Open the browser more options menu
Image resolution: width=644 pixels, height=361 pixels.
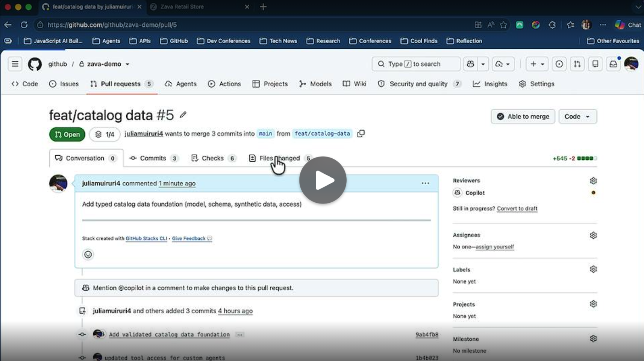603,25
